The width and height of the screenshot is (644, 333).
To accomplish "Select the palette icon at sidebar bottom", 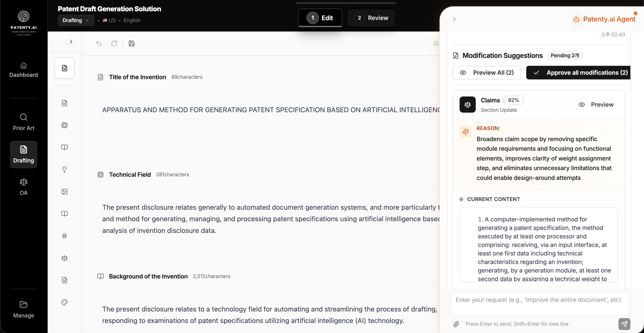I will (65, 302).
